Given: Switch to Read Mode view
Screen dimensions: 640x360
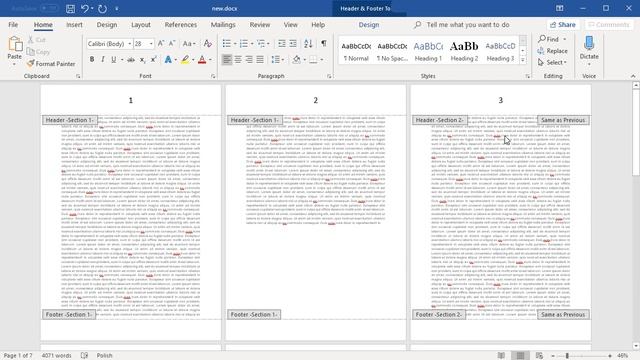Looking at the screenshot, I should [501, 356].
